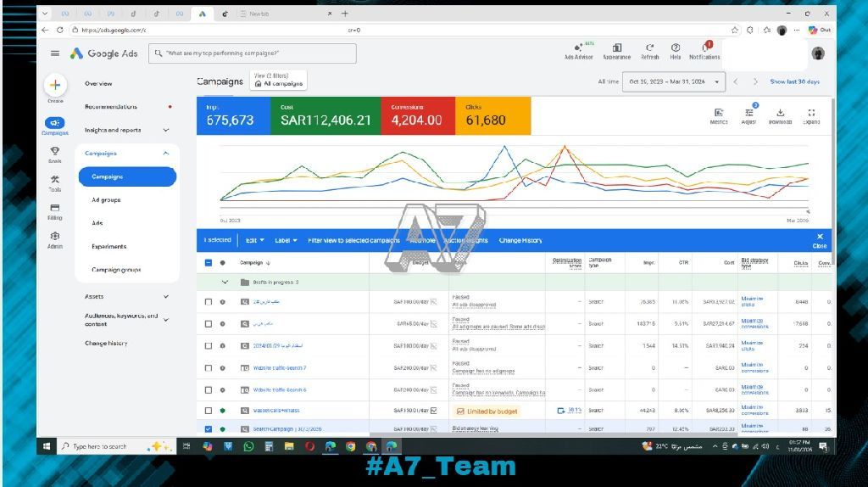This screenshot has height=487, width=868.
Task: Open the Ads Advisor icon
Action: (x=578, y=48)
